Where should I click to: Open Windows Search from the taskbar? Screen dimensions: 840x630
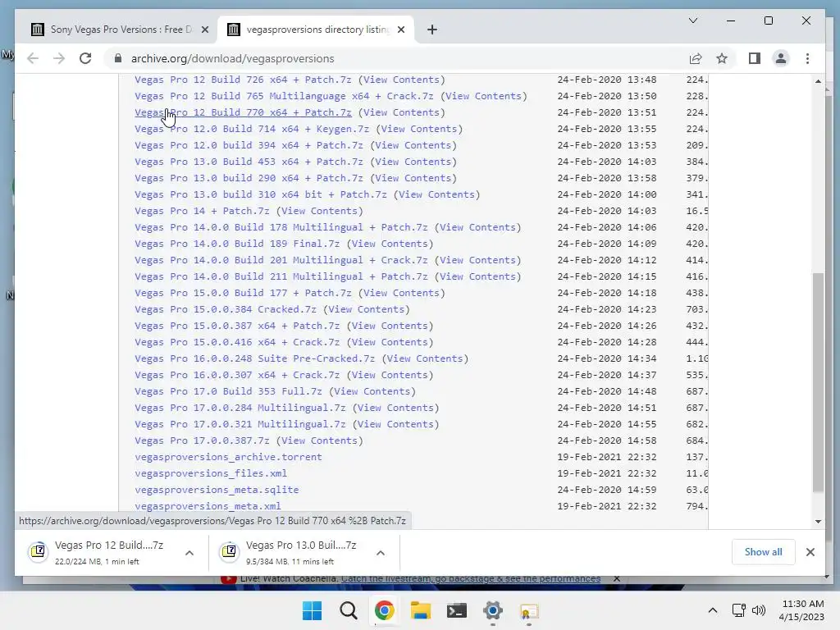[x=349, y=610]
